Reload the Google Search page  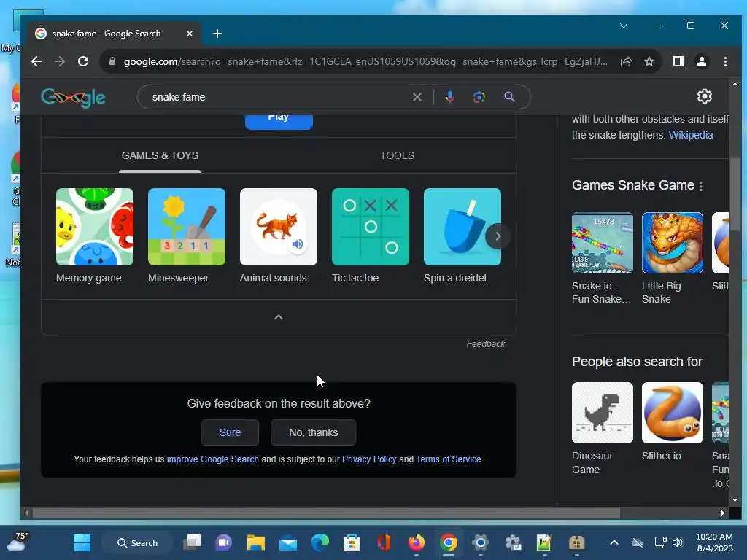[x=83, y=61]
